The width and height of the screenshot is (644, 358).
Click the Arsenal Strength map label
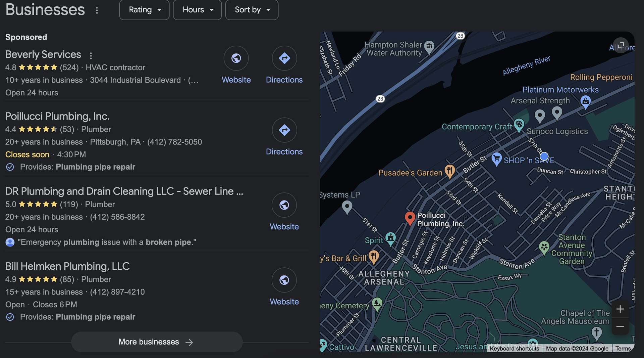540,101
